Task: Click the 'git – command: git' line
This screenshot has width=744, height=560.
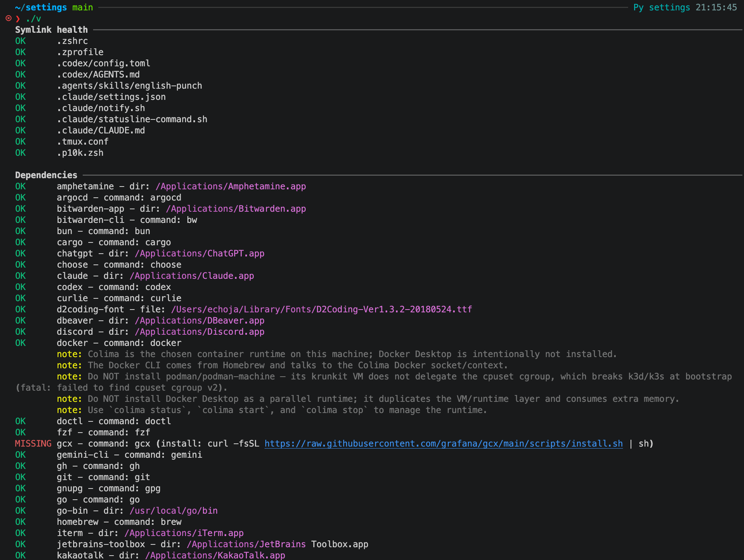Action: pos(103,477)
